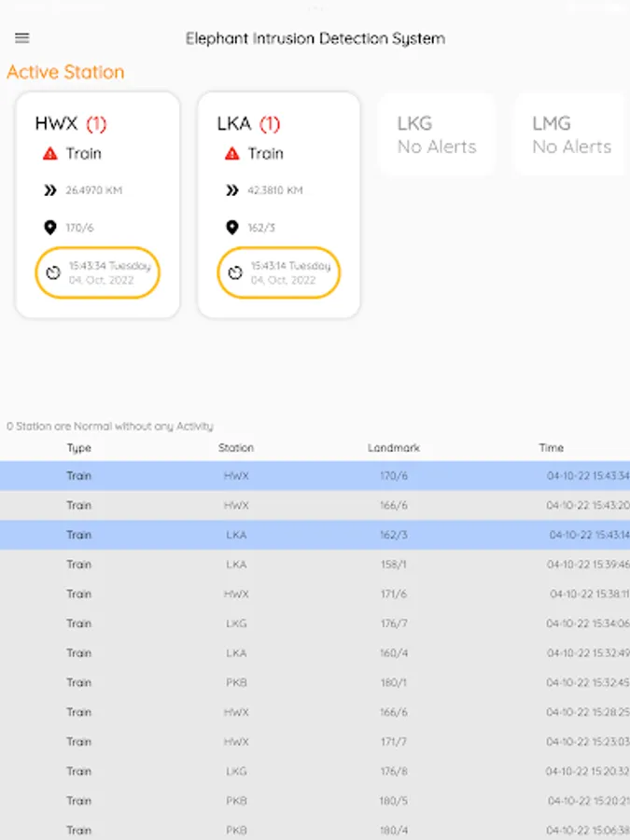The width and height of the screenshot is (630, 840).
Task: Click the clock icon on LKA card
Action: (235, 273)
